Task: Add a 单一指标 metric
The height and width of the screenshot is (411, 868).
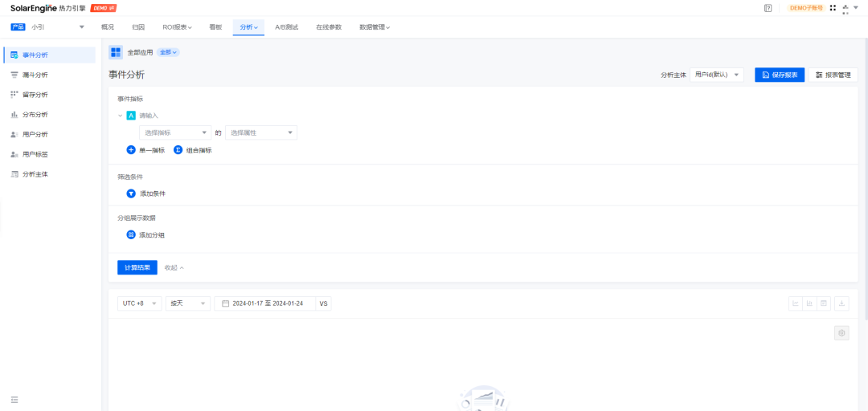Action: [145, 150]
